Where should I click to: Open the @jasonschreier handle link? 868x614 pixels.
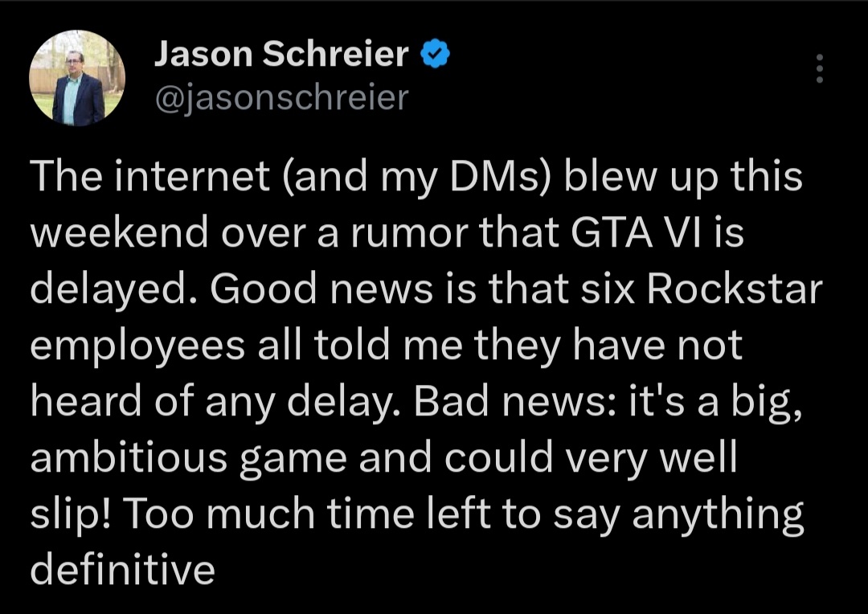[282, 98]
